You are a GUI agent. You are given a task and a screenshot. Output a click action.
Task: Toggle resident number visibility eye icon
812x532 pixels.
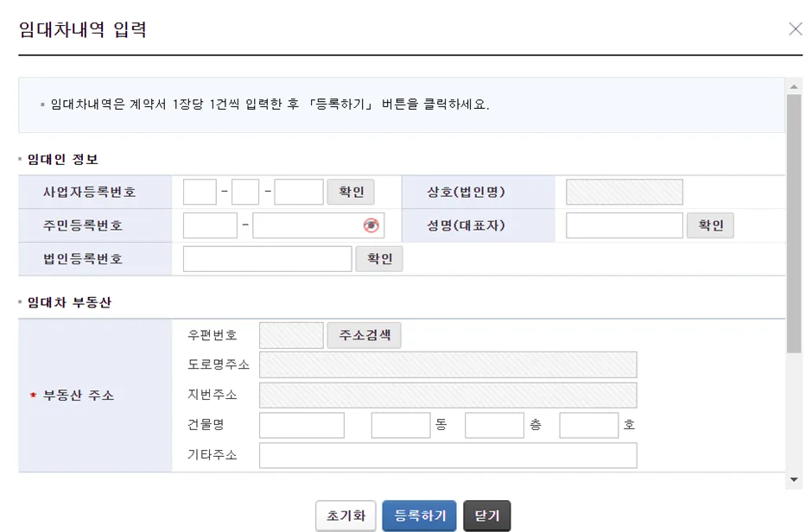[x=371, y=225]
